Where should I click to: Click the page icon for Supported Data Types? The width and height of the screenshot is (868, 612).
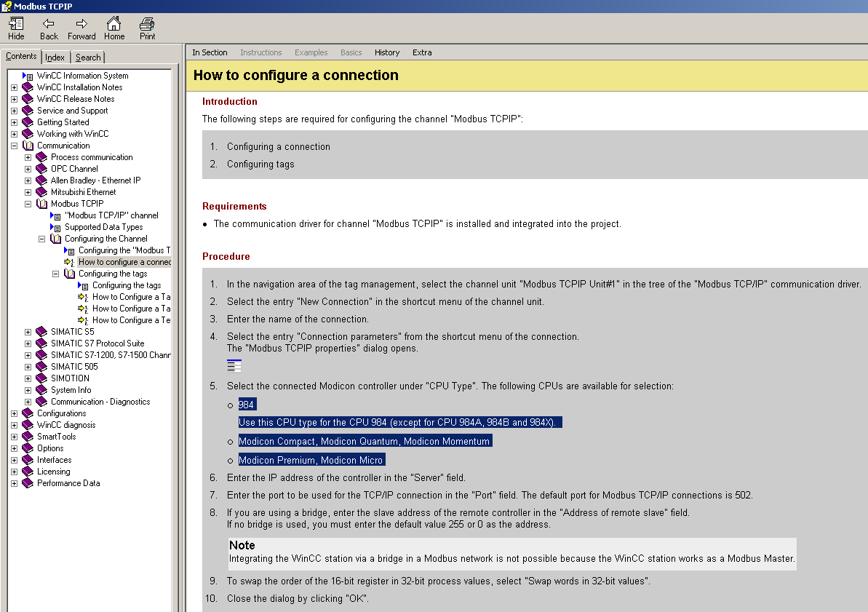point(55,228)
